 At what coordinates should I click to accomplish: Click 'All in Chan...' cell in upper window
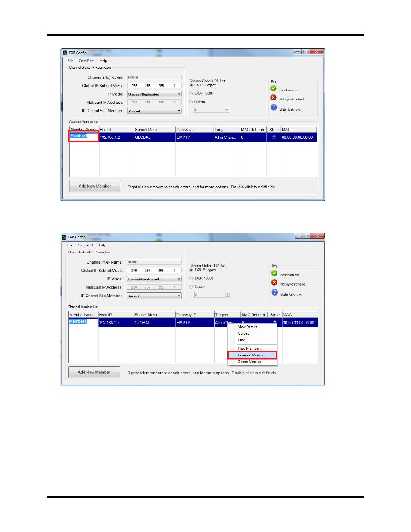(227, 137)
